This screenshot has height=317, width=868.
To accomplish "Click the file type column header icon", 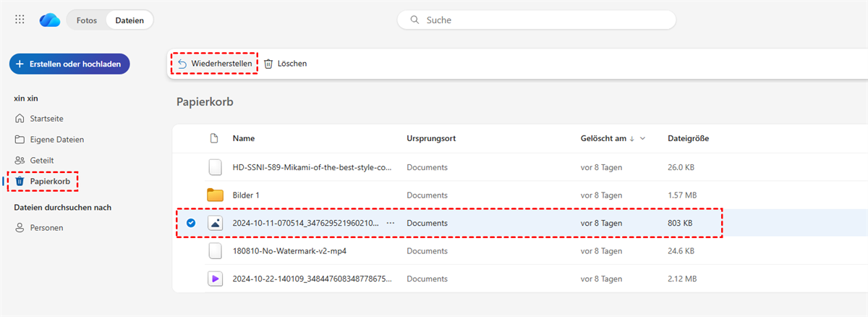I will click(213, 138).
